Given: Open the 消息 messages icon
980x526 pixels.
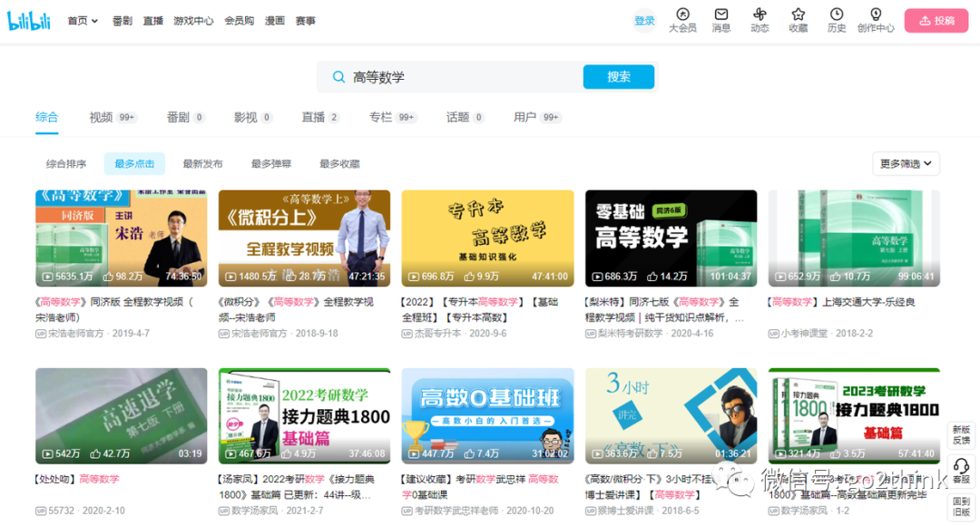Looking at the screenshot, I should (720, 20).
